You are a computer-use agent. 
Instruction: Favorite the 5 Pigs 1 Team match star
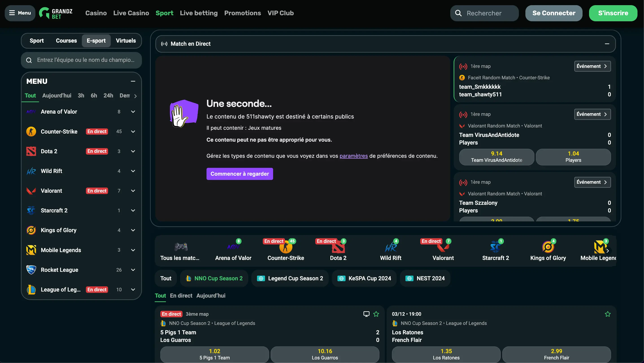pos(376,314)
